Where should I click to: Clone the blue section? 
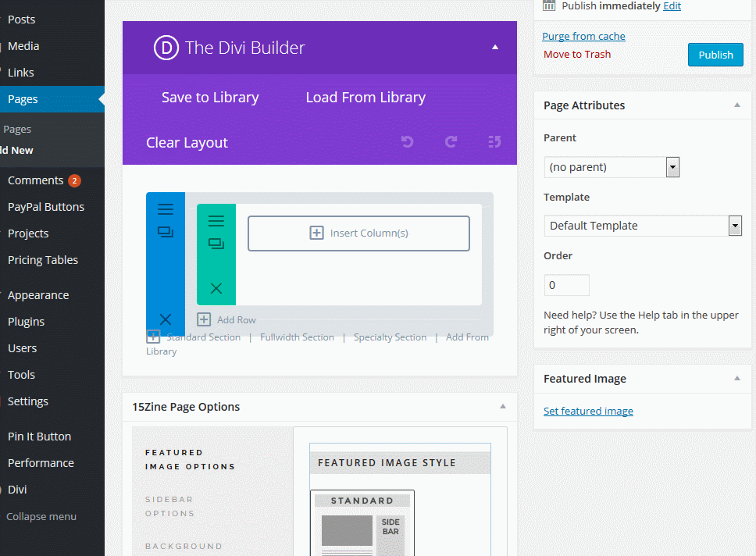(166, 232)
